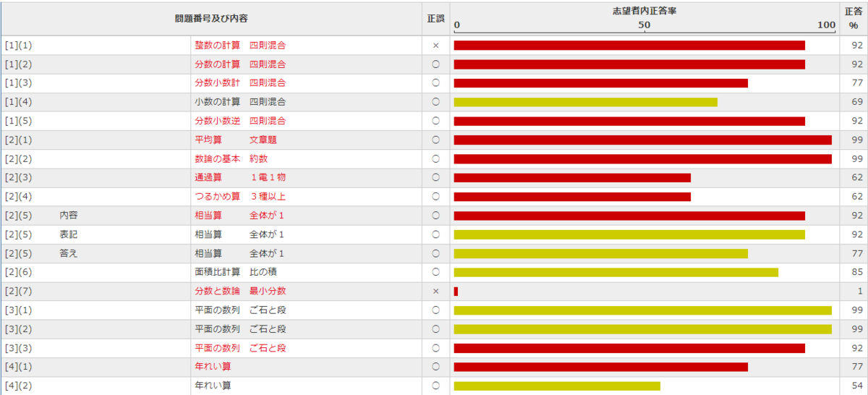Viewport: 868px width, 395px height.
Task: Click the red bar for [3](3)
Action: coord(629,348)
